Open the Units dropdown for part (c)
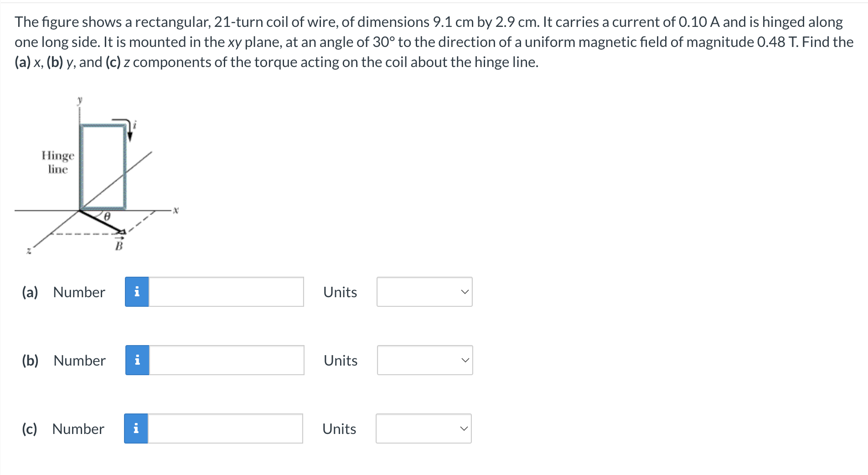 [x=424, y=429]
